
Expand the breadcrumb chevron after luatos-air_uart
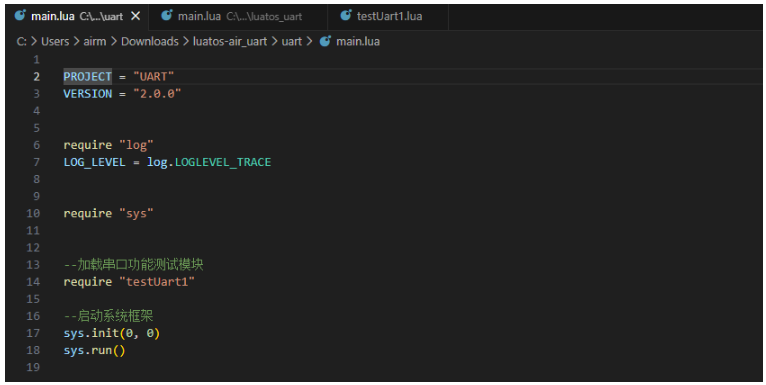click(x=274, y=42)
